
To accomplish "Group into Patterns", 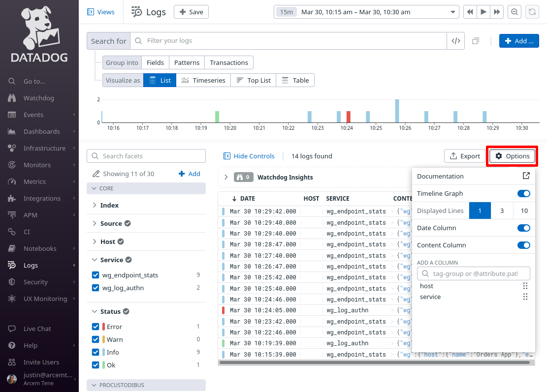I will [x=187, y=63].
